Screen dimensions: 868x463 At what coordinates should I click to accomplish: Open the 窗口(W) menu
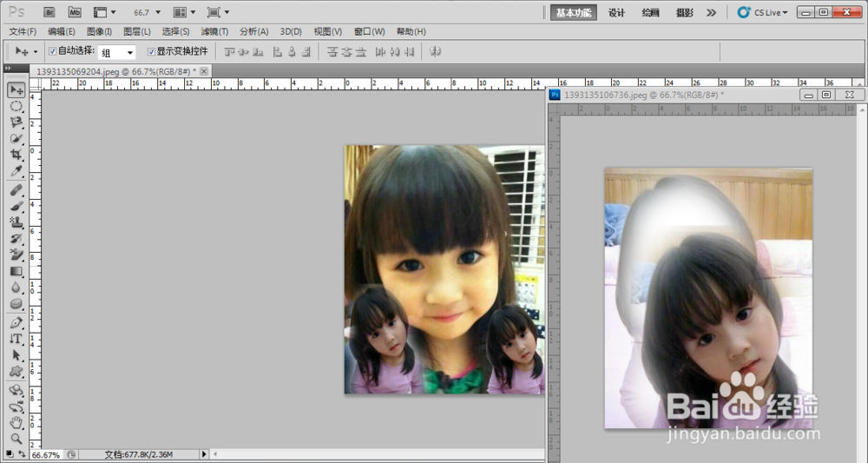(369, 31)
